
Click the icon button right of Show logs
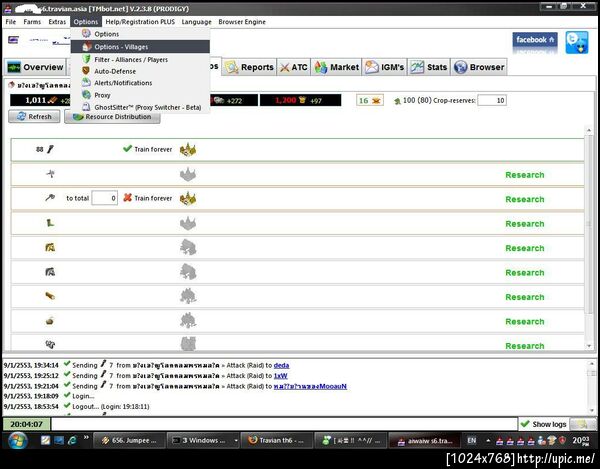tap(582, 424)
